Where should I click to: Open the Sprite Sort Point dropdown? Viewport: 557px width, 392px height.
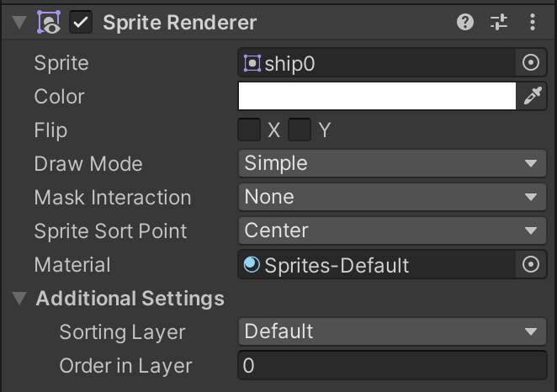point(392,231)
